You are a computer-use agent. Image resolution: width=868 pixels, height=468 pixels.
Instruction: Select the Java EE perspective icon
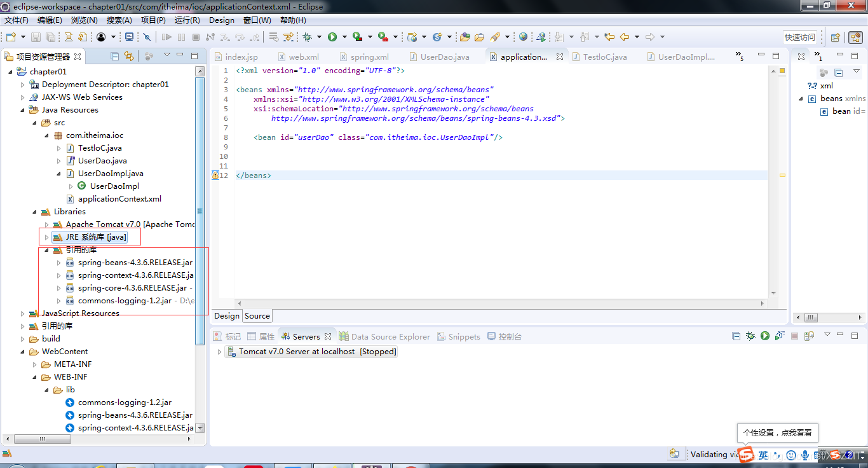(856, 38)
